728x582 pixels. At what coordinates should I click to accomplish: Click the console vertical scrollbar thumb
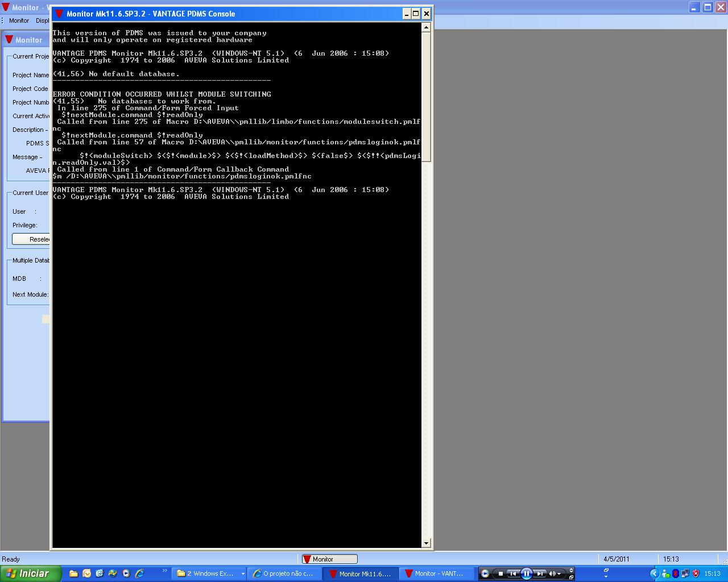(x=426, y=97)
